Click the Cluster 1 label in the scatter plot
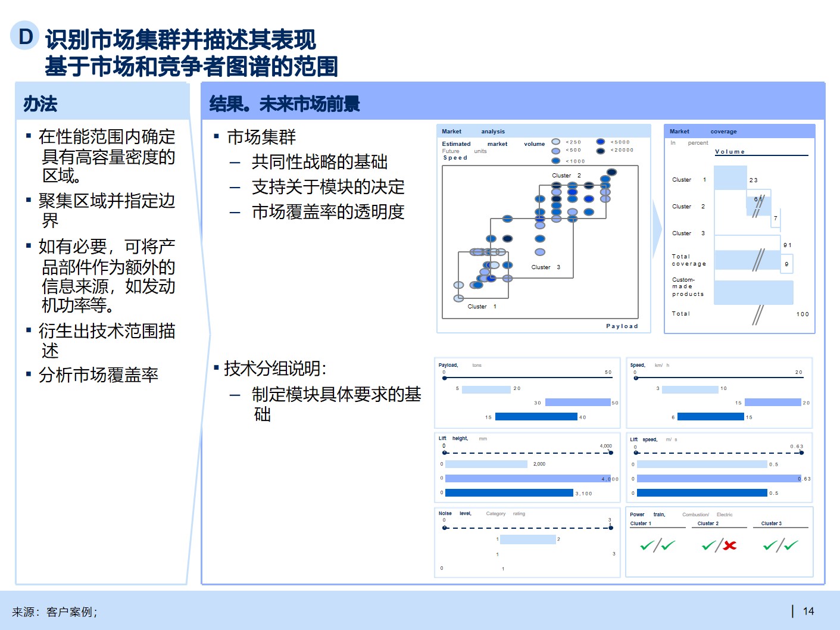The image size is (840, 630). coord(482,307)
